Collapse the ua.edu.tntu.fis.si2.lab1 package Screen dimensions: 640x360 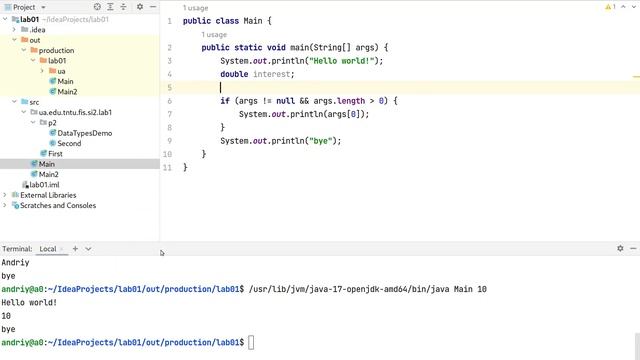[24, 112]
